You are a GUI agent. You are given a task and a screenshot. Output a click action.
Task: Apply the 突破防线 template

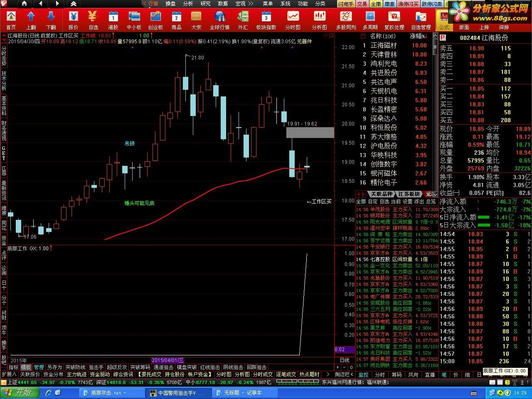(x=75, y=367)
